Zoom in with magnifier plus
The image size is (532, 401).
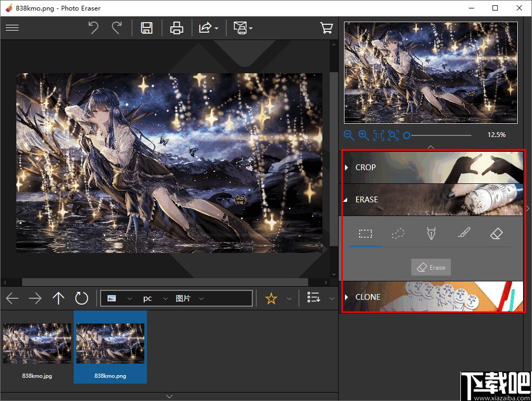click(x=363, y=135)
